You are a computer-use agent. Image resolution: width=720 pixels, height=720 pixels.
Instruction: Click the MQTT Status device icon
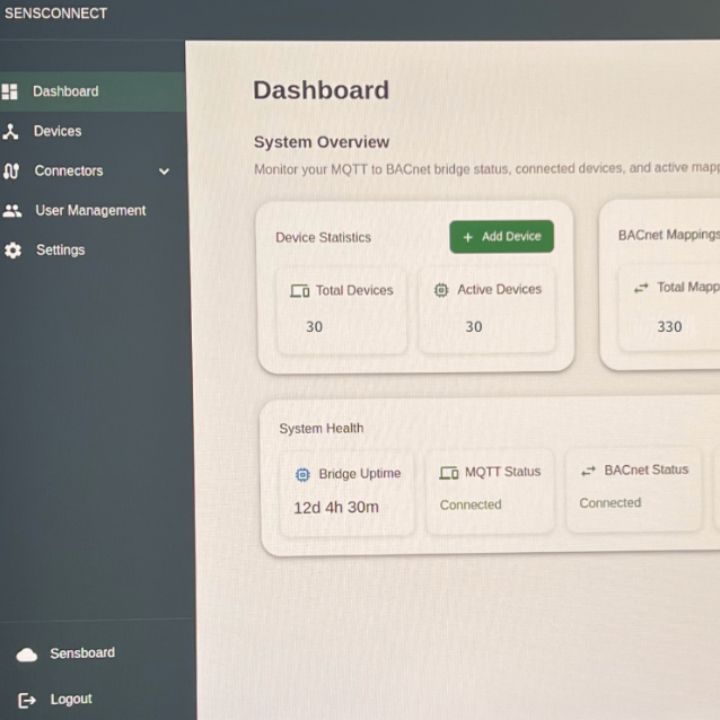(449, 472)
